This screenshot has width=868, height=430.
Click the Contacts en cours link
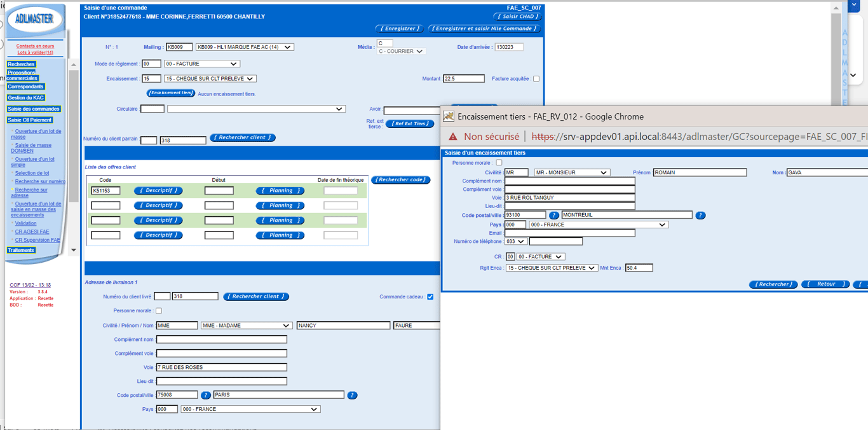35,46
